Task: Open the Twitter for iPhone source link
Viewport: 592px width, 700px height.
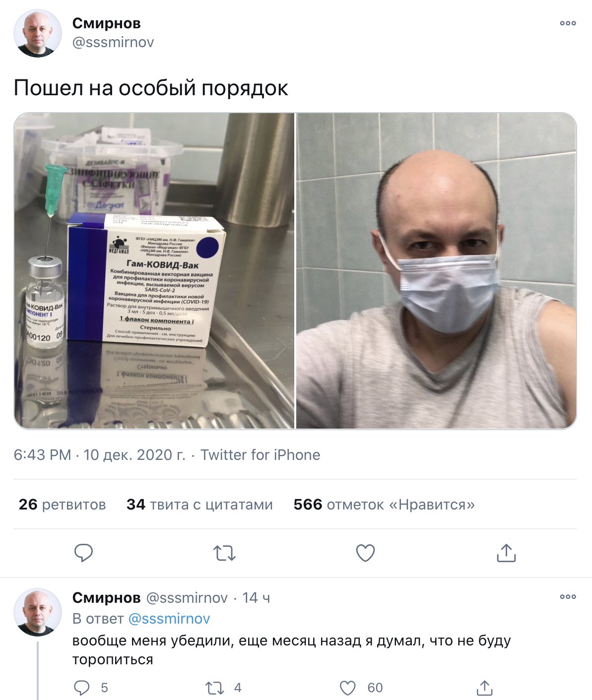Action: pos(260,455)
